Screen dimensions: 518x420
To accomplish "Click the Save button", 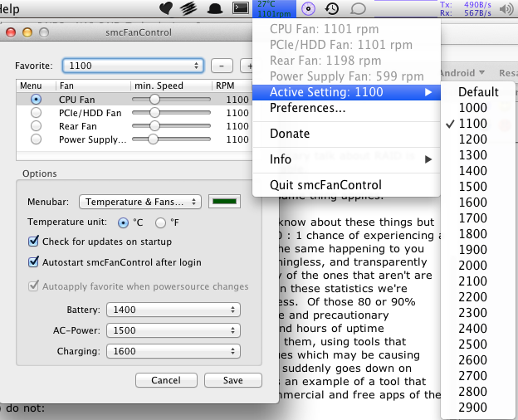I will (233, 380).
